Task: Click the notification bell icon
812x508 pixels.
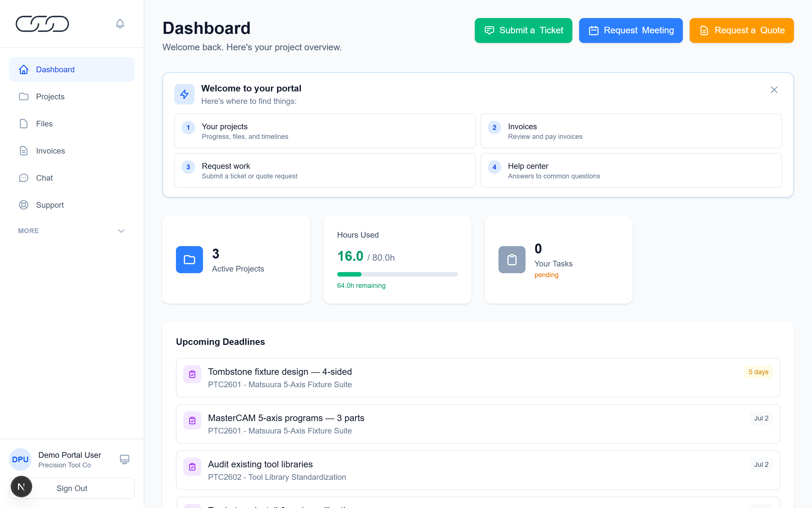Action: [x=120, y=24]
